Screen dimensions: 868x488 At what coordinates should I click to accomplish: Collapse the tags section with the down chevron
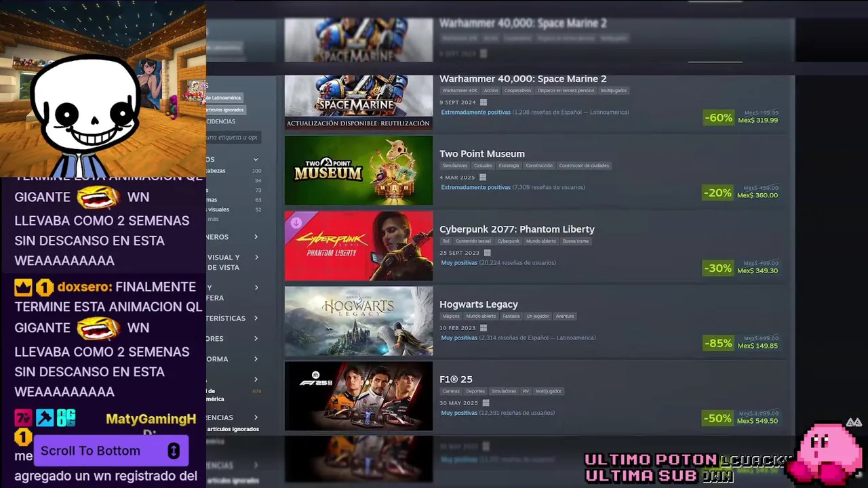(x=256, y=159)
